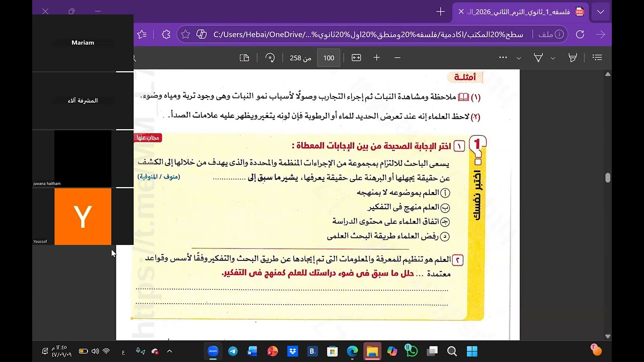Click the منوف / المنوفية source note
This screenshot has width=644, height=362.
[158, 176]
